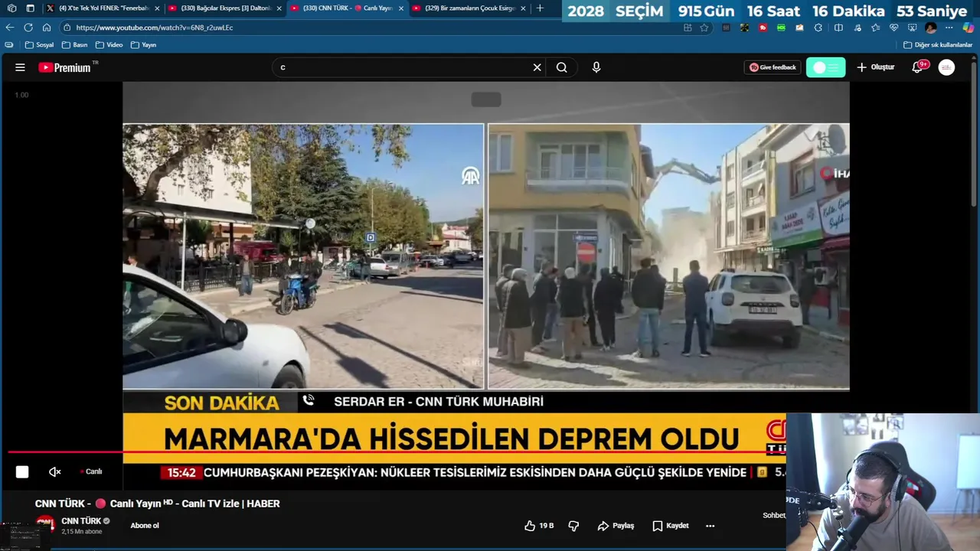Open the workspaces icon in tab bar

(x=11, y=8)
